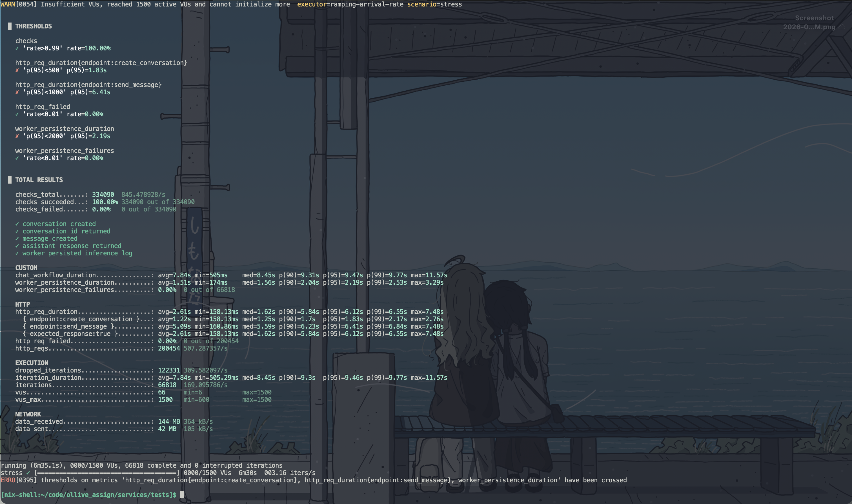
Task: Click the http_reqs value 200454
Action: (169, 349)
